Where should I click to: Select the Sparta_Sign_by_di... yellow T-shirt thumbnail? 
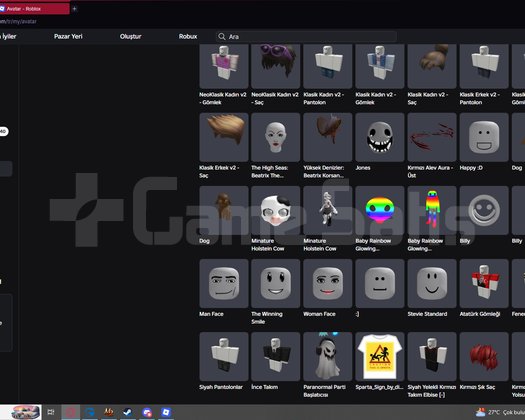(x=380, y=356)
